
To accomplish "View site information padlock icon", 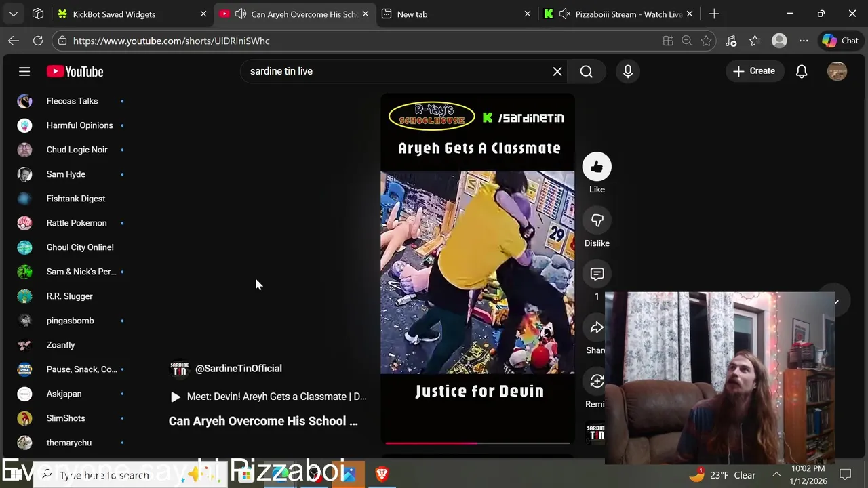I will 62,41.
